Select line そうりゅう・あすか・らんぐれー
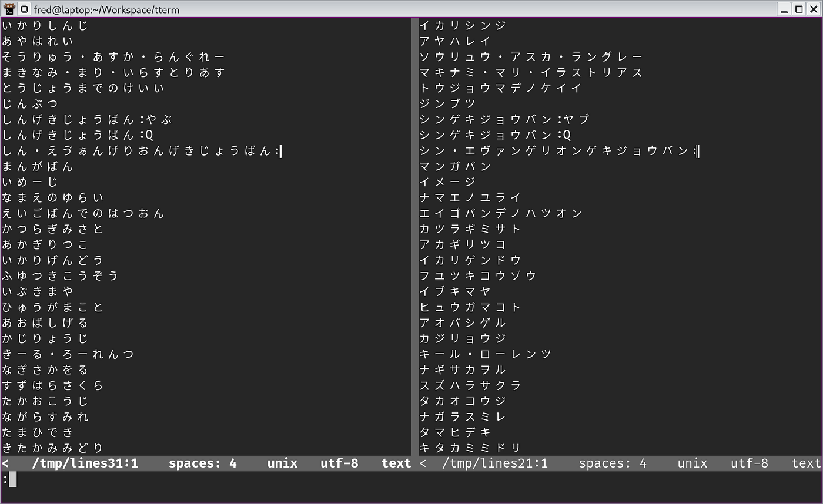 coord(113,57)
